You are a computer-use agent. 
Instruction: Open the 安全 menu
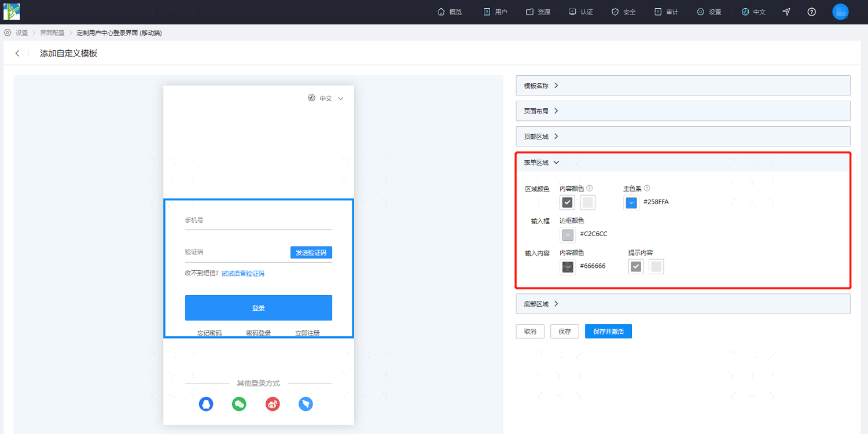click(624, 12)
